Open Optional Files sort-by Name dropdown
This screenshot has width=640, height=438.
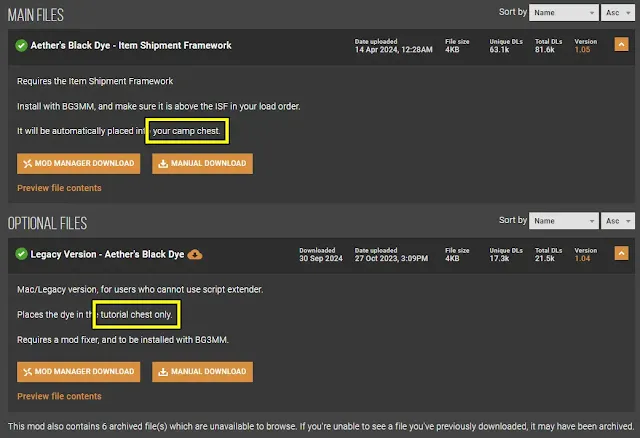(x=564, y=221)
